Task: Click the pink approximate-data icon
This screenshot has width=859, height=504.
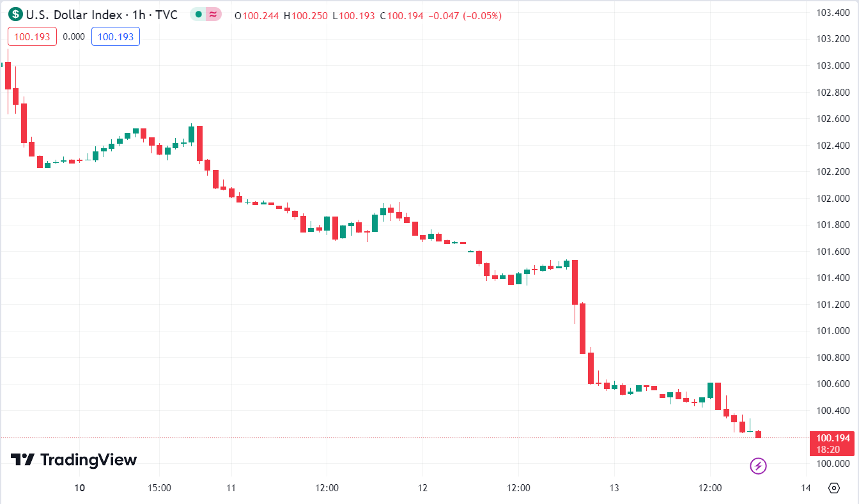Action: point(213,15)
